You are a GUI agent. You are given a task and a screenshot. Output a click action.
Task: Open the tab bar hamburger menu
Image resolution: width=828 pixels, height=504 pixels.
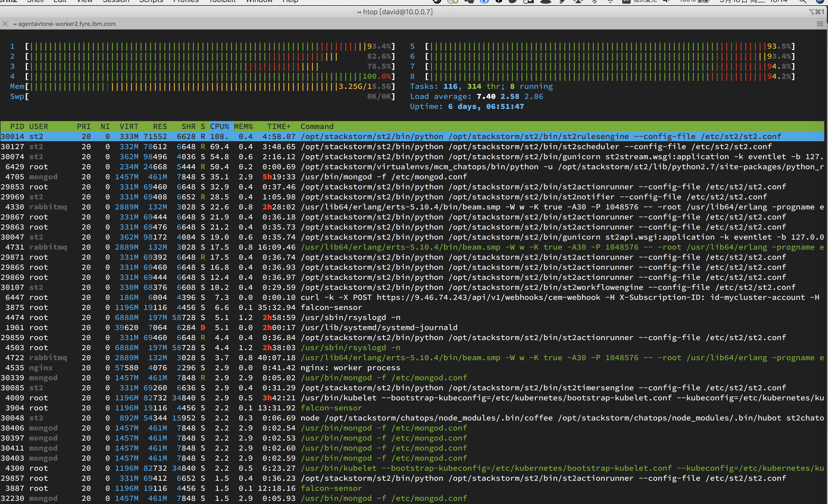point(819,24)
